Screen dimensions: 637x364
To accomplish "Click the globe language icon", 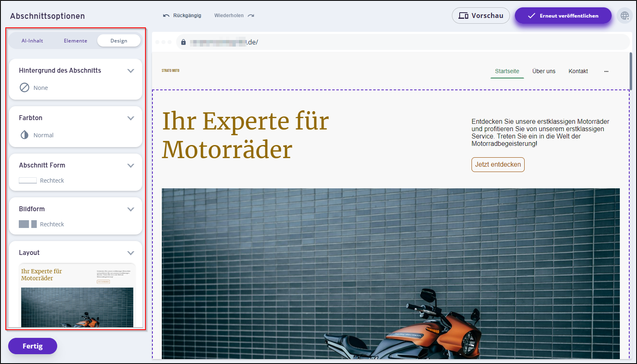I will click(x=624, y=16).
